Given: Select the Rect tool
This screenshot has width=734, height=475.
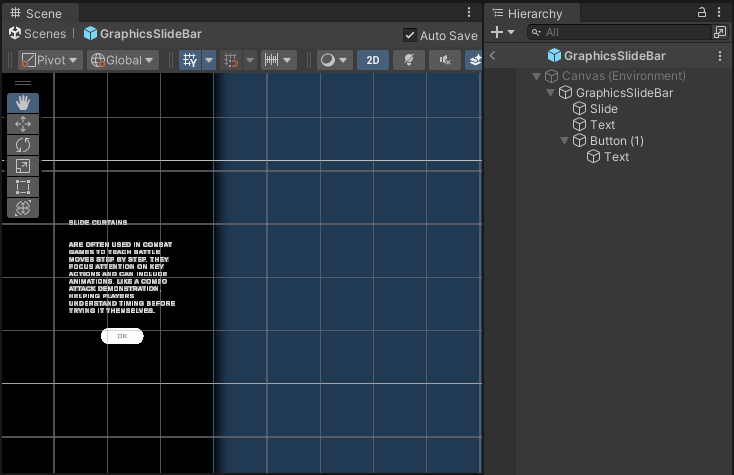Looking at the screenshot, I should pyautogui.click(x=23, y=187).
